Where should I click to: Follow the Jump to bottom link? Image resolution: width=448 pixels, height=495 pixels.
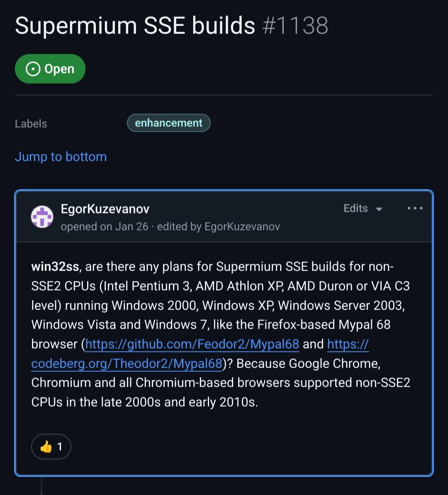pyautogui.click(x=61, y=157)
